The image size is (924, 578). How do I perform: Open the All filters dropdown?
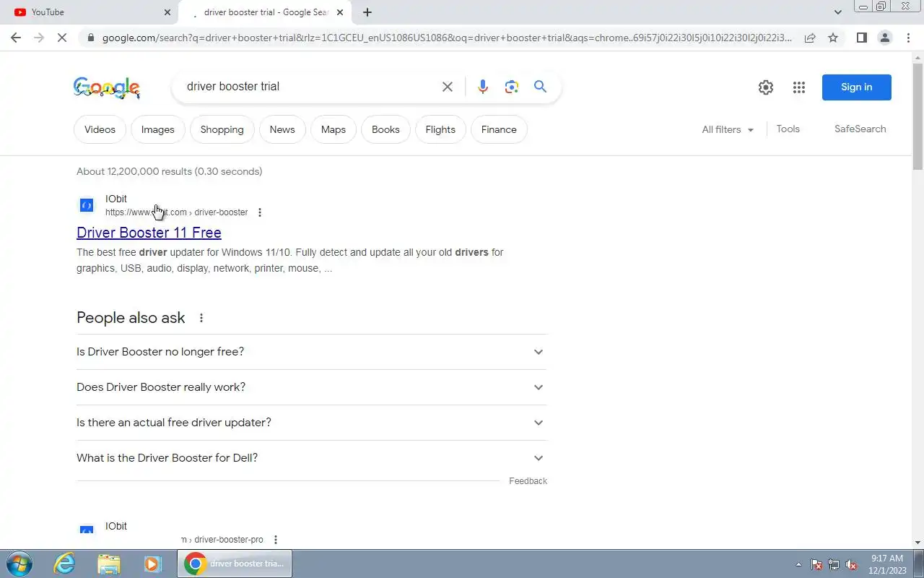pos(728,129)
